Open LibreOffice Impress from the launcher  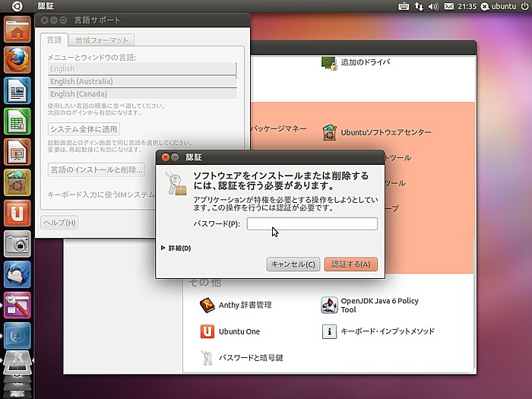tap(17, 152)
